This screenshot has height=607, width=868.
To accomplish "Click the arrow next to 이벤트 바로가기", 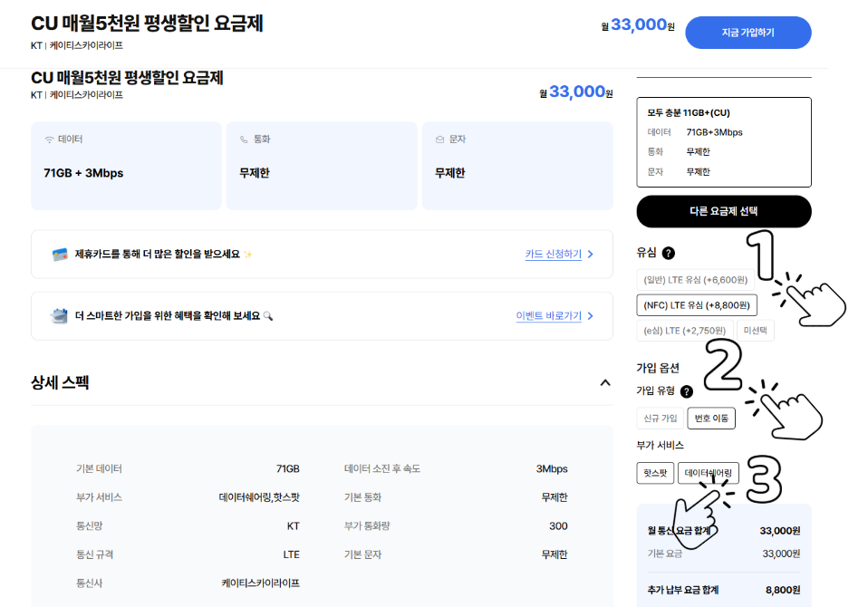I will 592,316.
